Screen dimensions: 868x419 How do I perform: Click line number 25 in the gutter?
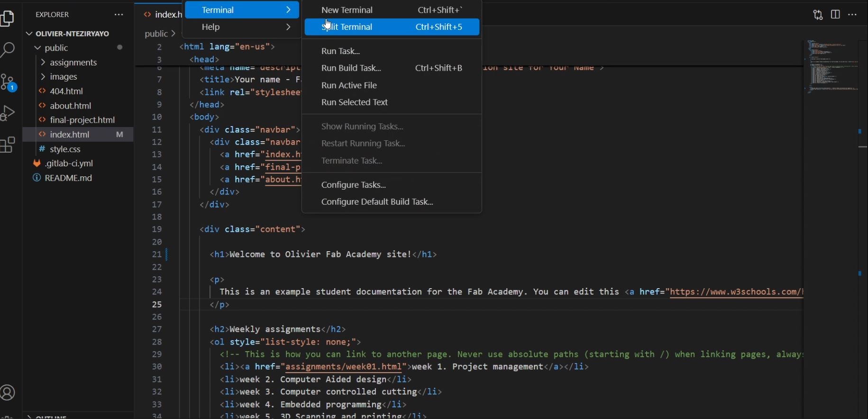coord(157,304)
